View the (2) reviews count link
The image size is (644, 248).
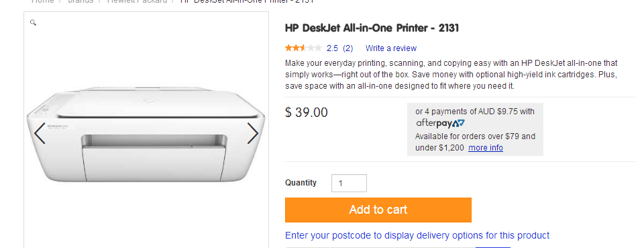[x=347, y=48]
